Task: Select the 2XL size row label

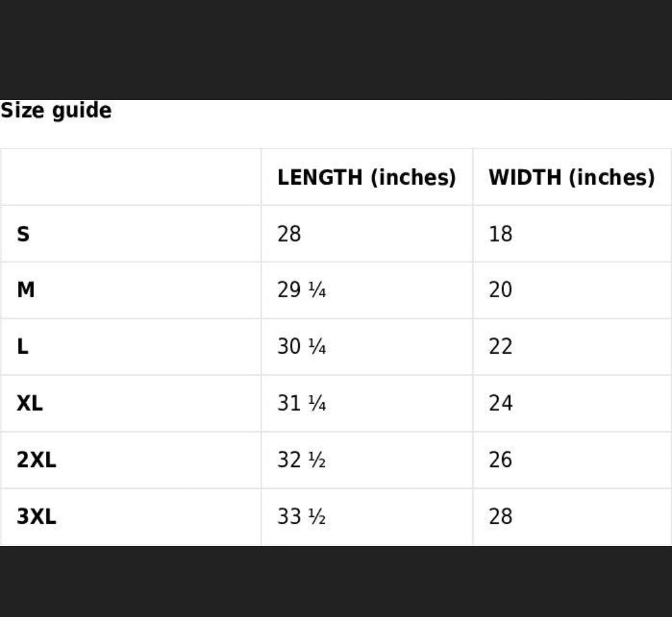Action: coord(36,460)
